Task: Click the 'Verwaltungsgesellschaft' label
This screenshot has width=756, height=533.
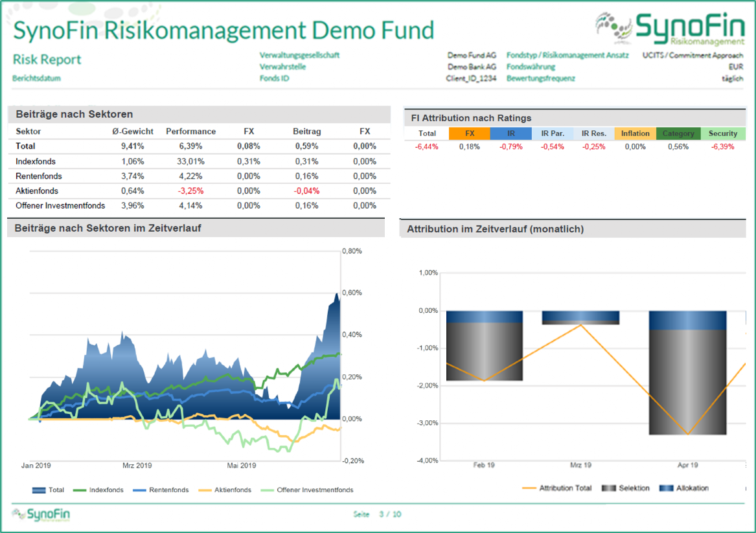Action: point(299,55)
